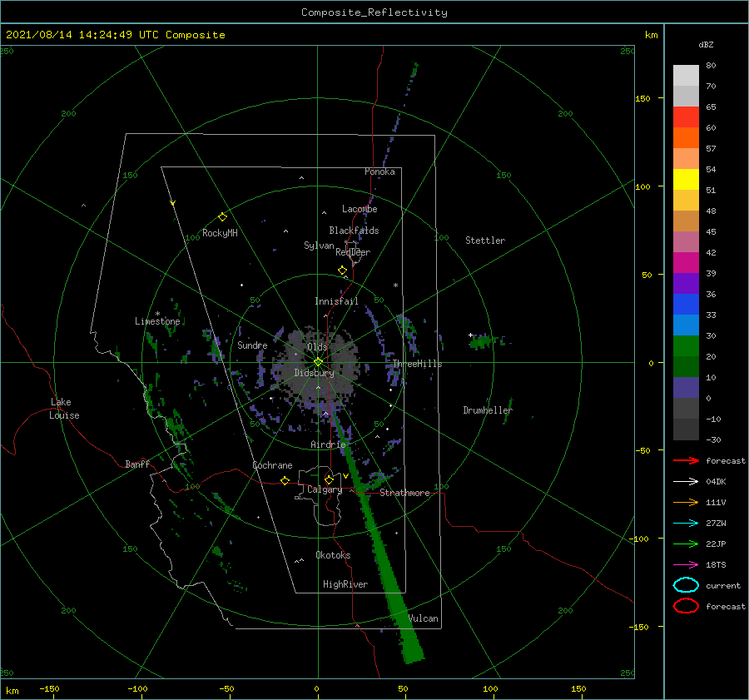Click the Airdrie city label
The height and width of the screenshot is (700, 749).
(328, 444)
